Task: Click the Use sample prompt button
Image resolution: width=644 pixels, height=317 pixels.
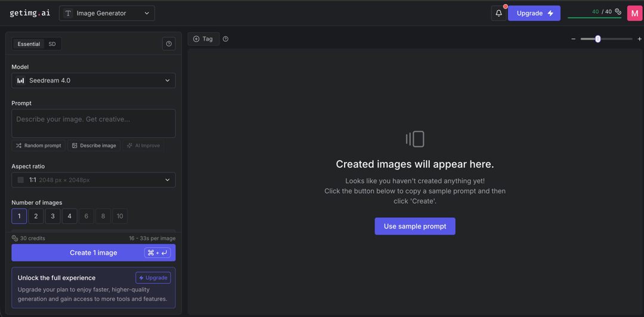Action: point(414,226)
